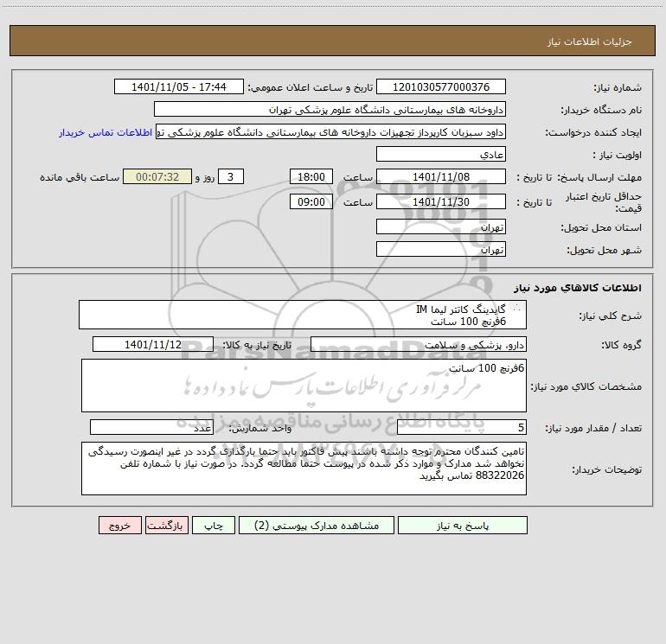Click response deadline time 18:00
The width and height of the screenshot is (666, 644).
[x=311, y=176]
